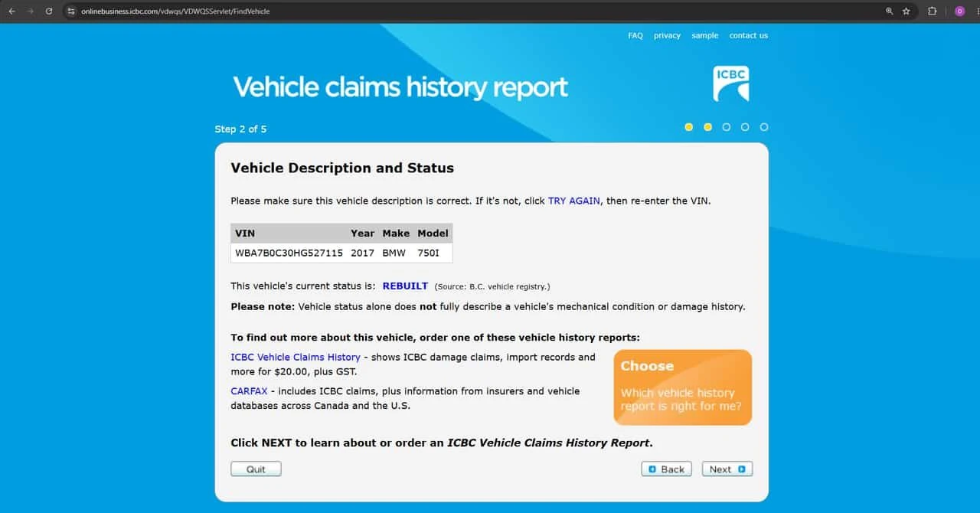Open site information icon in address bar
Screen dimensions: 980x513
71,11
